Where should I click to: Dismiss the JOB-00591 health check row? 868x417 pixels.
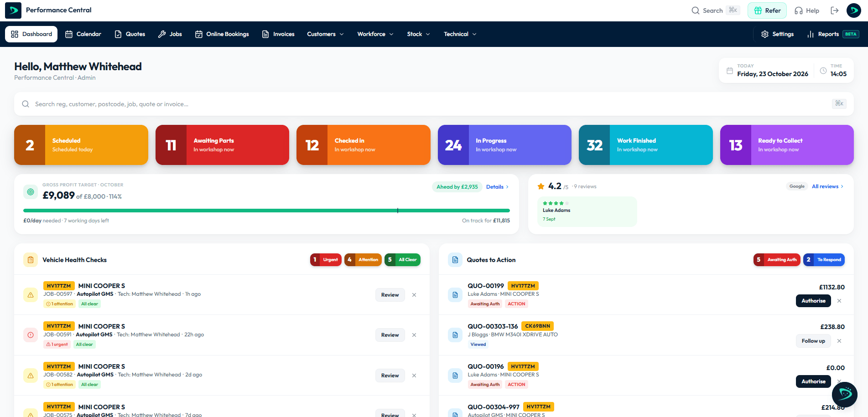[x=414, y=335]
